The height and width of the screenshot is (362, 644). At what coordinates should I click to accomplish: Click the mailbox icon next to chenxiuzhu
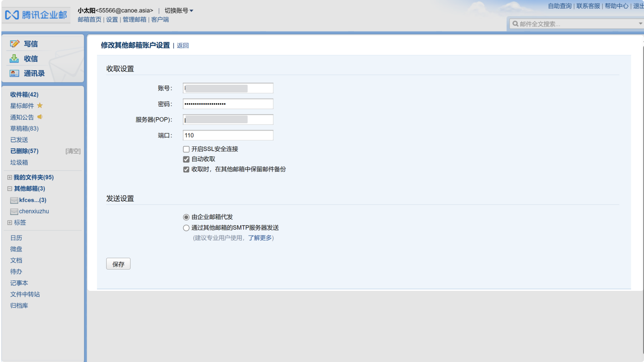pyautogui.click(x=14, y=212)
